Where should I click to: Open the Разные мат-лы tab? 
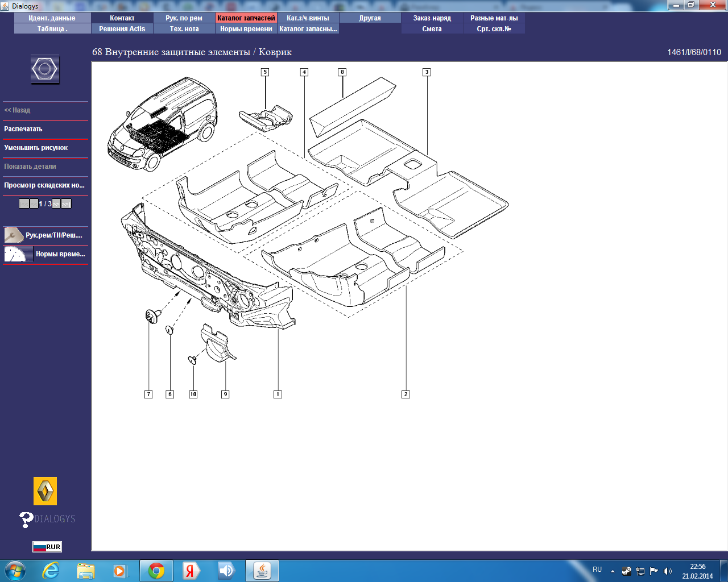[494, 18]
